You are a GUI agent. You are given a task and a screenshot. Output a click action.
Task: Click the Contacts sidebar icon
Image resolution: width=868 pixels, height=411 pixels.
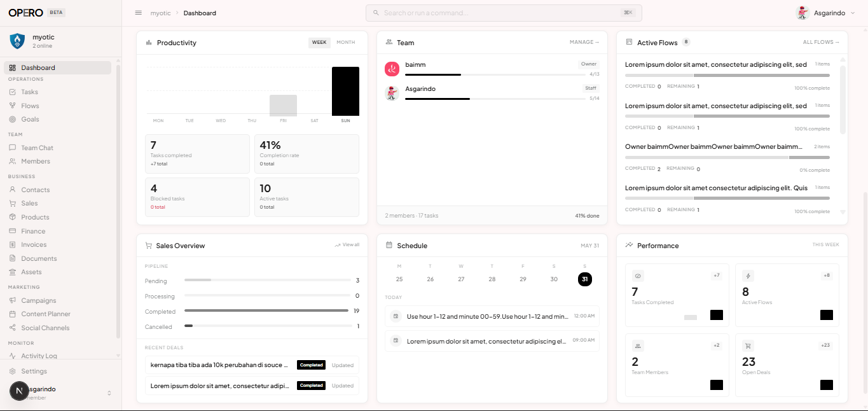click(x=13, y=190)
